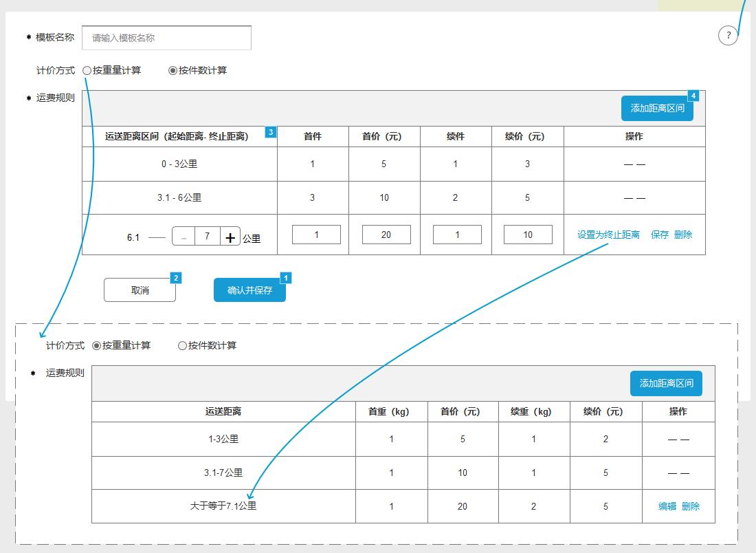The image size is (756, 553).
Task: Focus 续件 input in editing row
Action: [457, 235]
